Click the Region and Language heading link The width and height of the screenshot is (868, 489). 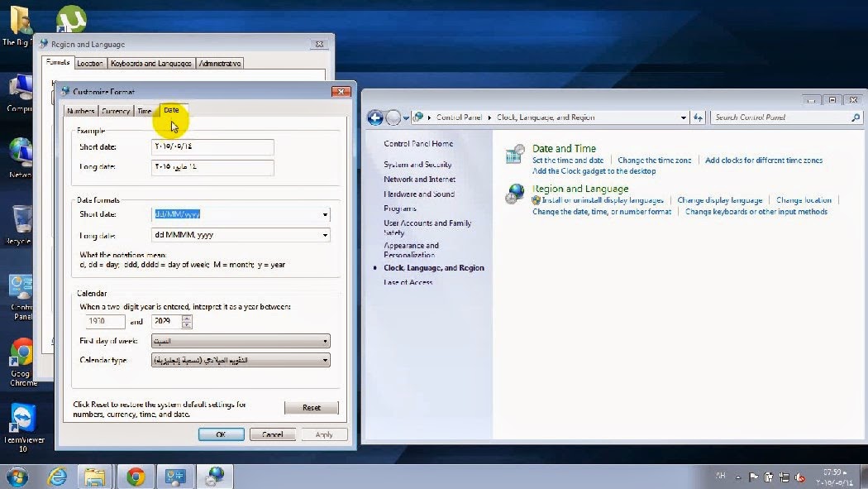(580, 189)
